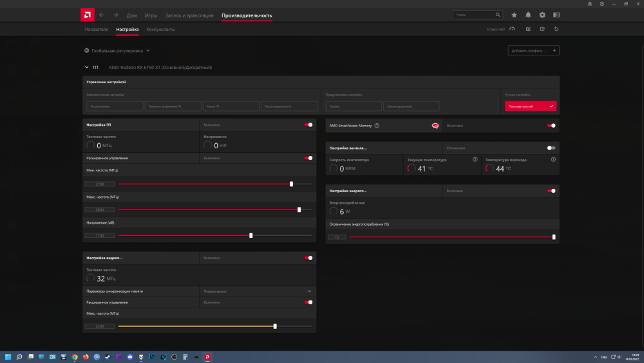Click the stress test gauge icon

point(512,29)
